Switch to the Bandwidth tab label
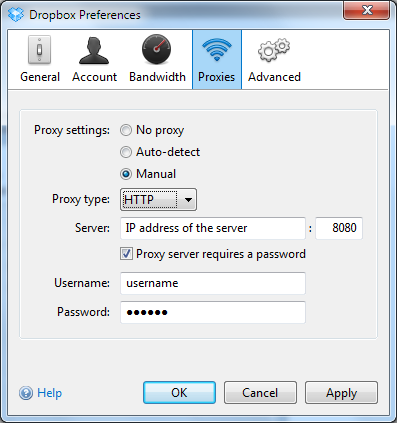 click(x=157, y=77)
